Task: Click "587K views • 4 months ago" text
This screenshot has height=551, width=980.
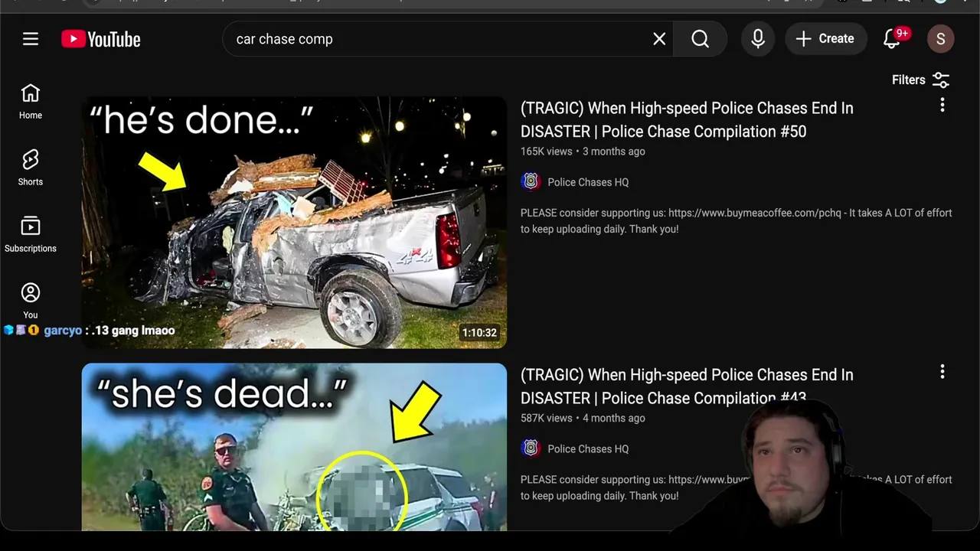Action: point(583,419)
